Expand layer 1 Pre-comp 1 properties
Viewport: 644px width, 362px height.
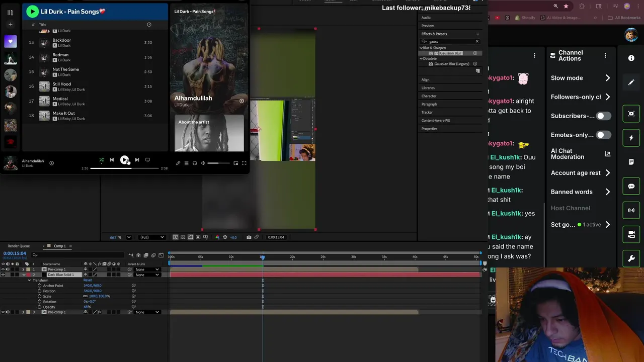click(x=23, y=269)
